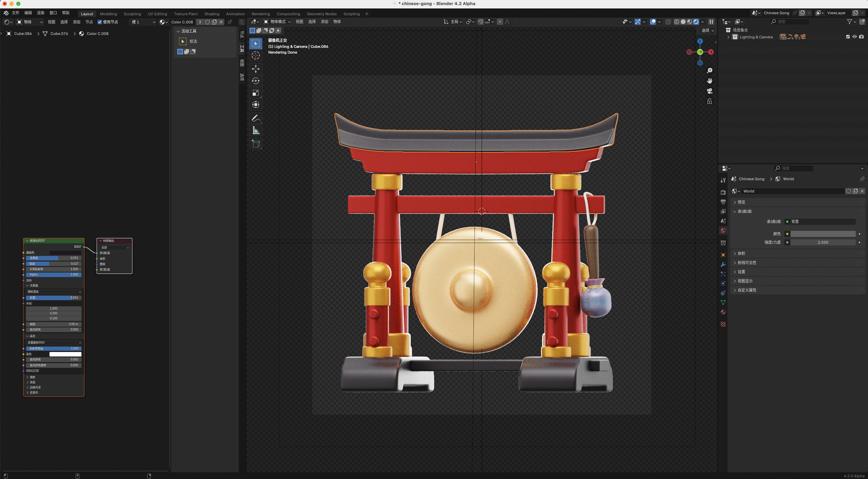Click the white 染色 color swatch
The height and width of the screenshot is (479, 868).
[65, 354]
